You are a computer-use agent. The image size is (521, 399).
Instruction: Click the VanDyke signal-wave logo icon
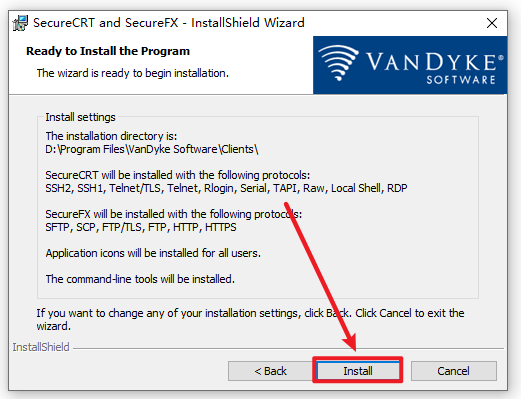pos(338,63)
